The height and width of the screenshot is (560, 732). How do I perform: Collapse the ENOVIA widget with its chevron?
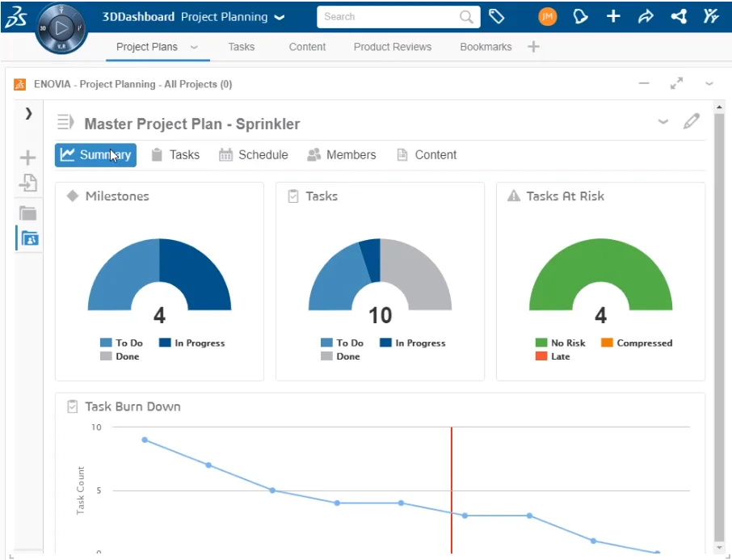pyautogui.click(x=709, y=83)
